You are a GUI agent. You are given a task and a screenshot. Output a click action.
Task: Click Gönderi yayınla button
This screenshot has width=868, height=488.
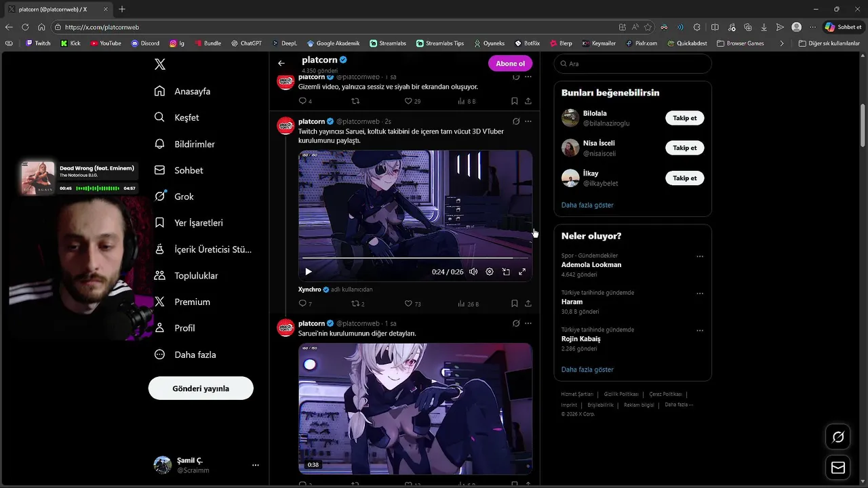201,388
